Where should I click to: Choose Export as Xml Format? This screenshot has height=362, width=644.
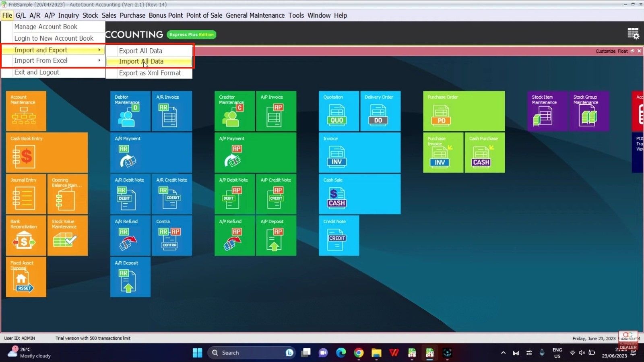(x=150, y=73)
